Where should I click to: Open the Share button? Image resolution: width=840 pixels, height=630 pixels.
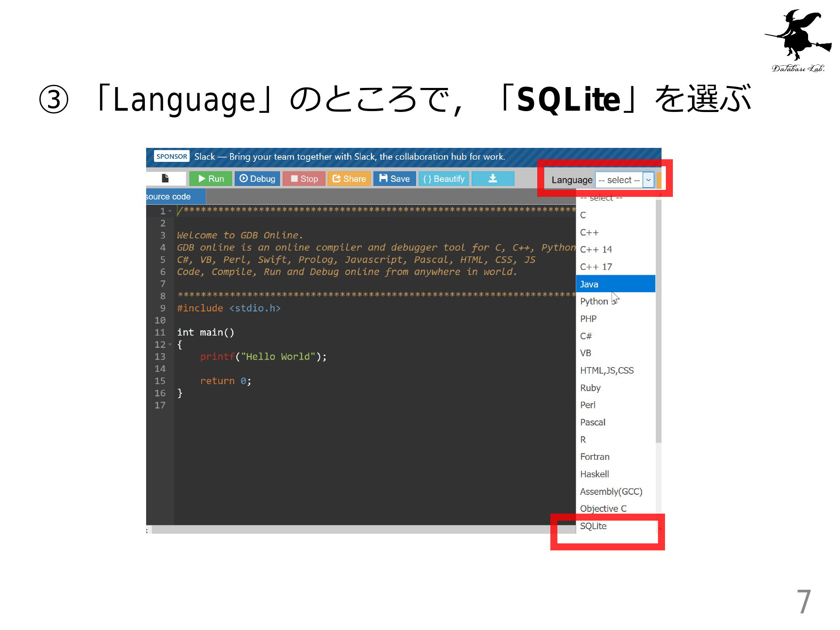click(x=349, y=178)
